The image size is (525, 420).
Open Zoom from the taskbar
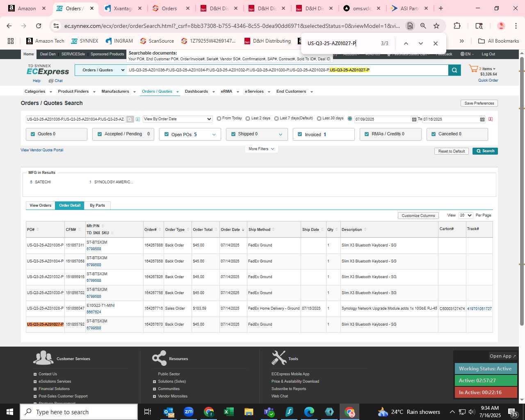pyautogui.click(x=189, y=412)
